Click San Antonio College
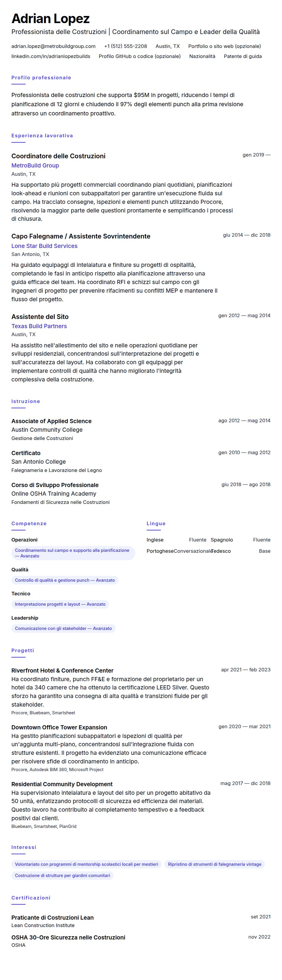This screenshot has height=980, width=282. [x=38, y=462]
